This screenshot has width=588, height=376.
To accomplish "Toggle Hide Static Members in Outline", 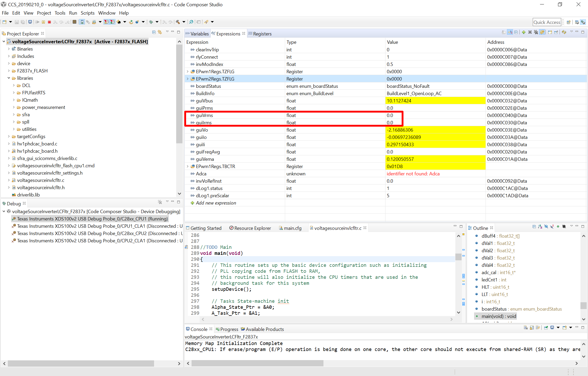I will click(552, 227).
